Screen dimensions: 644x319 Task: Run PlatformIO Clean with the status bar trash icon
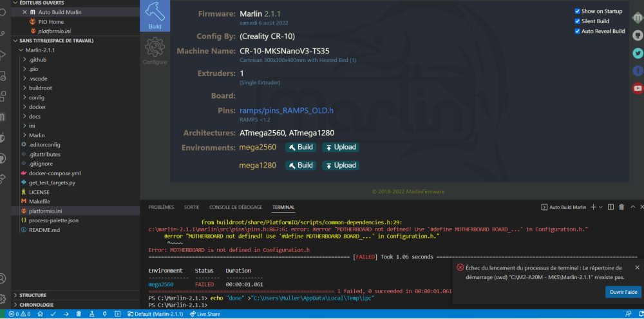click(79, 314)
